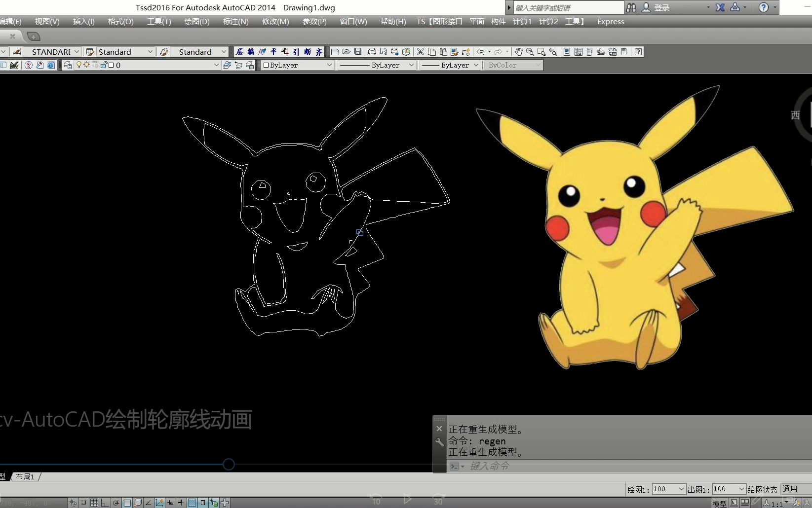Switch to the 布局1 layout tab

25,476
